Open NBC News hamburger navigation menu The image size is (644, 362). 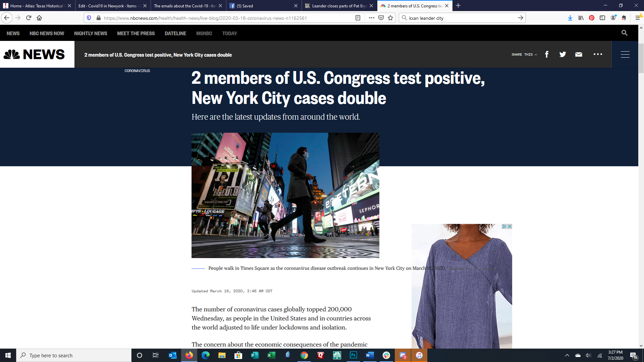pyautogui.click(x=625, y=54)
